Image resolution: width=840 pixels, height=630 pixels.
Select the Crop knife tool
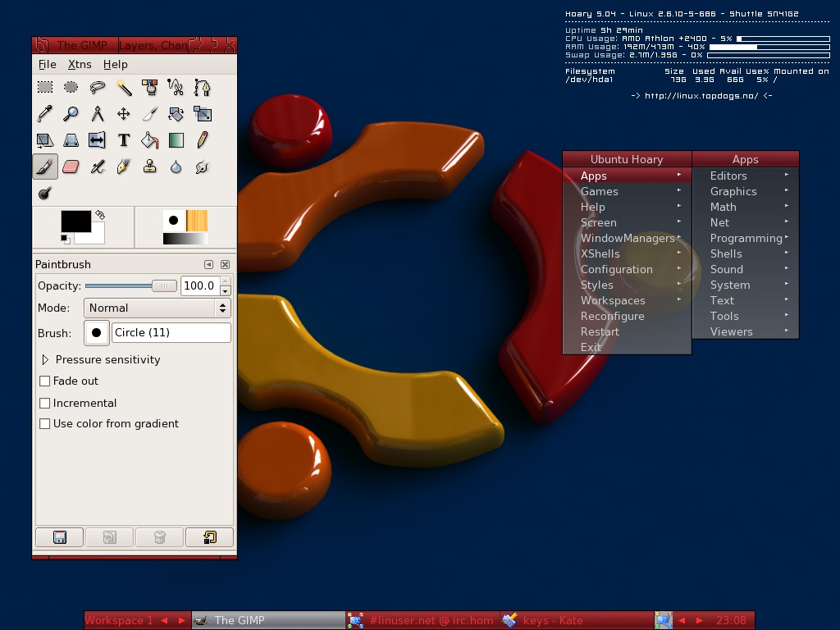(150, 113)
